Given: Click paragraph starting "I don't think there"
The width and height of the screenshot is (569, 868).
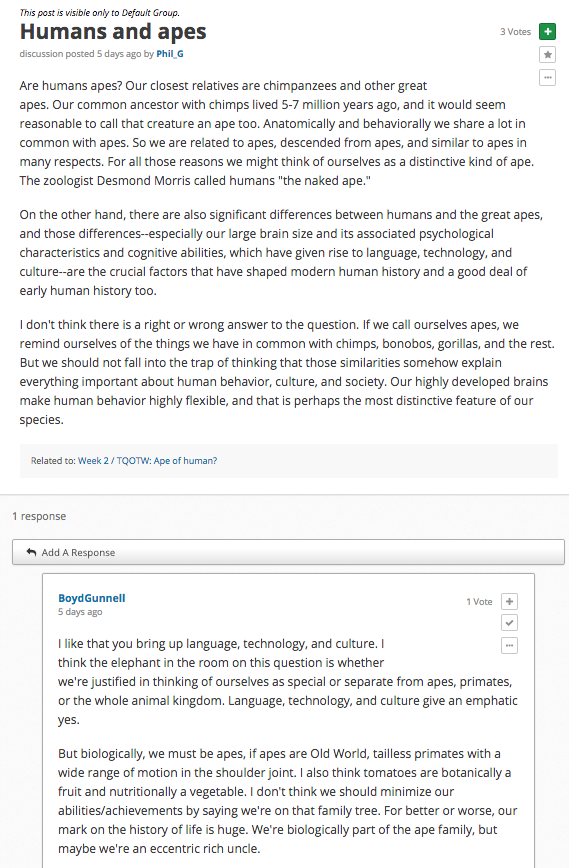Looking at the screenshot, I should (x=287, y=372).
